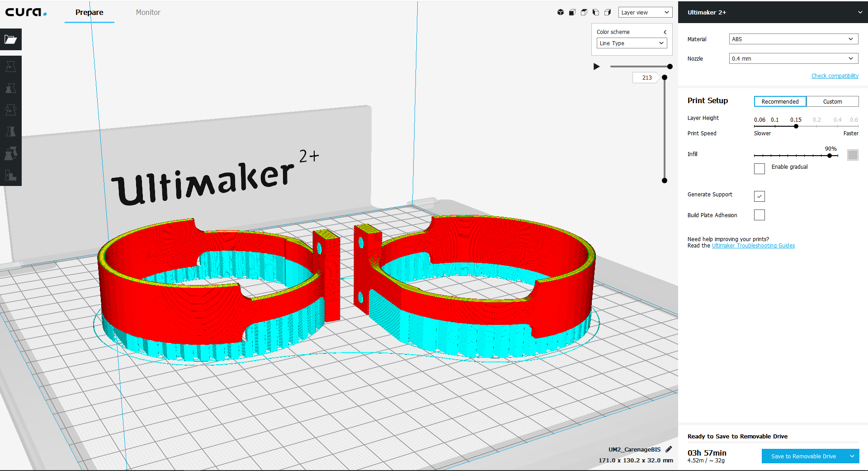The image size is (868, 471).
Task: Click the 4.52m / ~ 32g material usage text
Action: [x=706, y=461]
